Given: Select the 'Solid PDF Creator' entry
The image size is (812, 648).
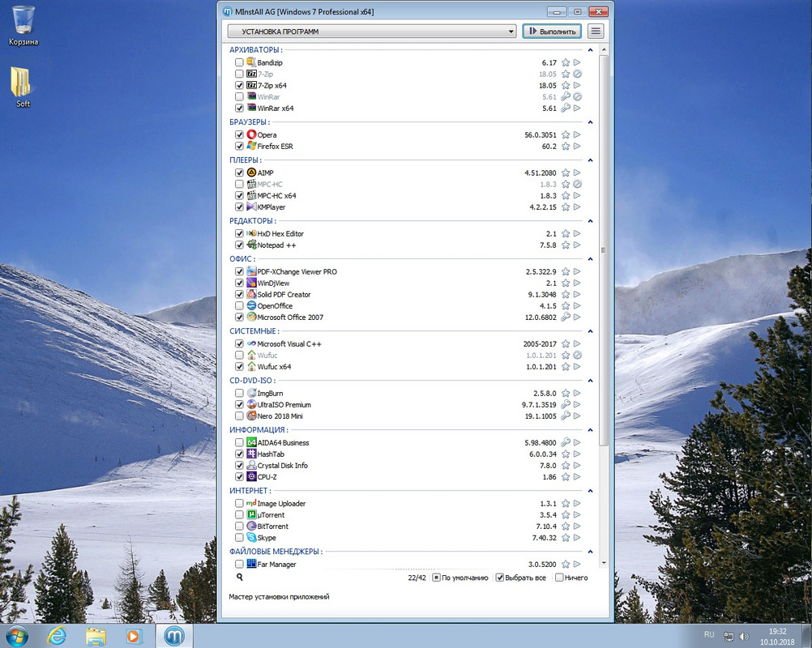Looking at the screenshot, I should click(x=284, y=295).
